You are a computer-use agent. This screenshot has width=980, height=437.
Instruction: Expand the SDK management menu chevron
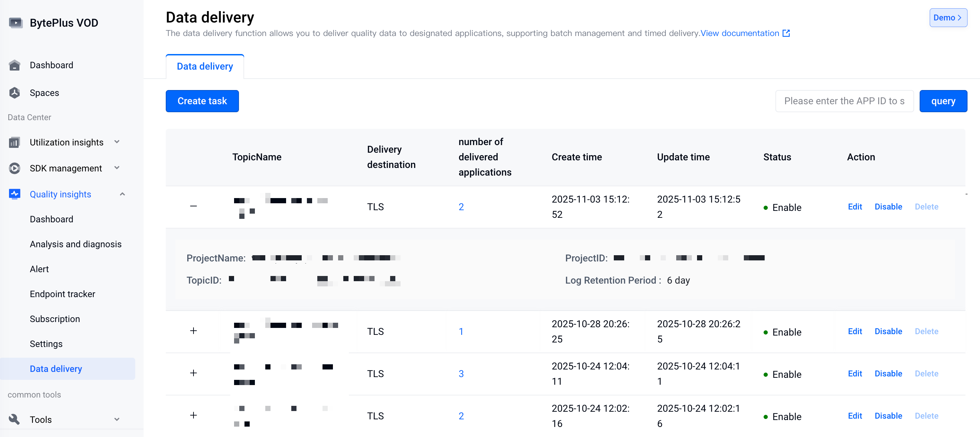pos(117,168)
